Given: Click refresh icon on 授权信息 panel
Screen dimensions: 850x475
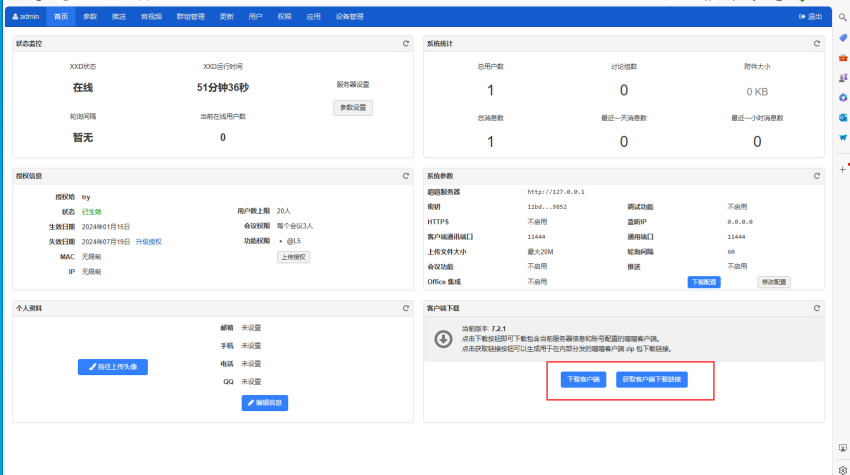Looking at the screenshot, I should click(405, 176).
